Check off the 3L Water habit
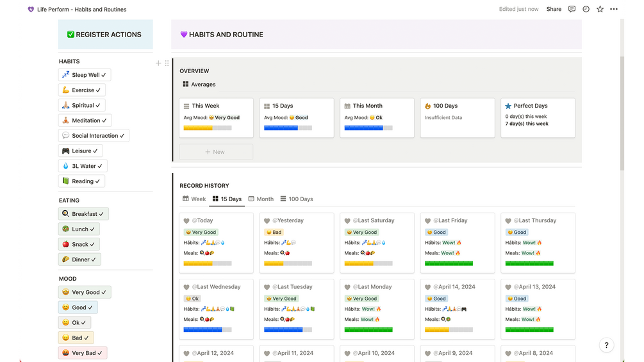 point(83,166)
